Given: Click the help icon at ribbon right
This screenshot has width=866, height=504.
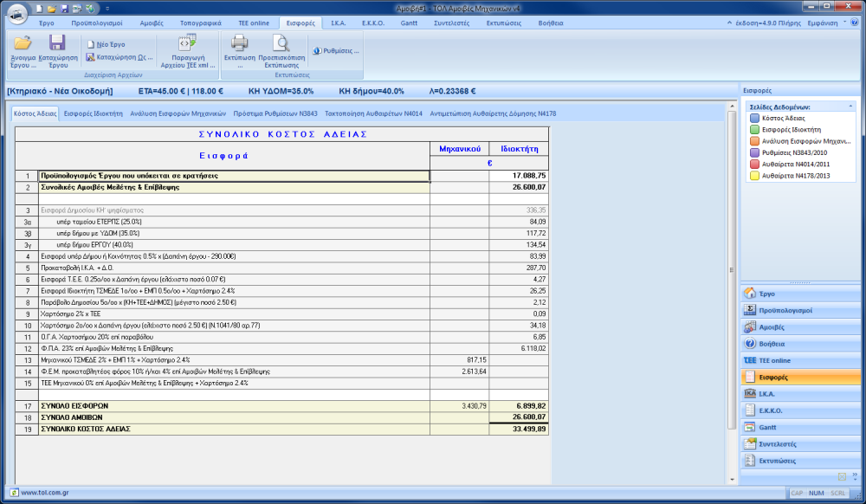Looking at the screenshot, I should tap(855, 23).
